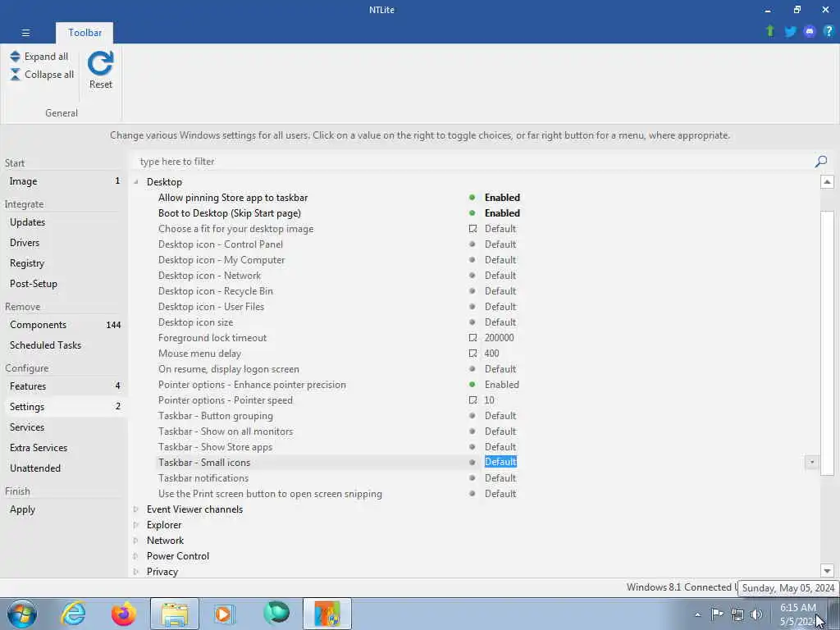The height and width of the screenshot is (630, 840).
Task: Toggle Enhance pointer precision Enabled value
Action: (x=501, y=385)
